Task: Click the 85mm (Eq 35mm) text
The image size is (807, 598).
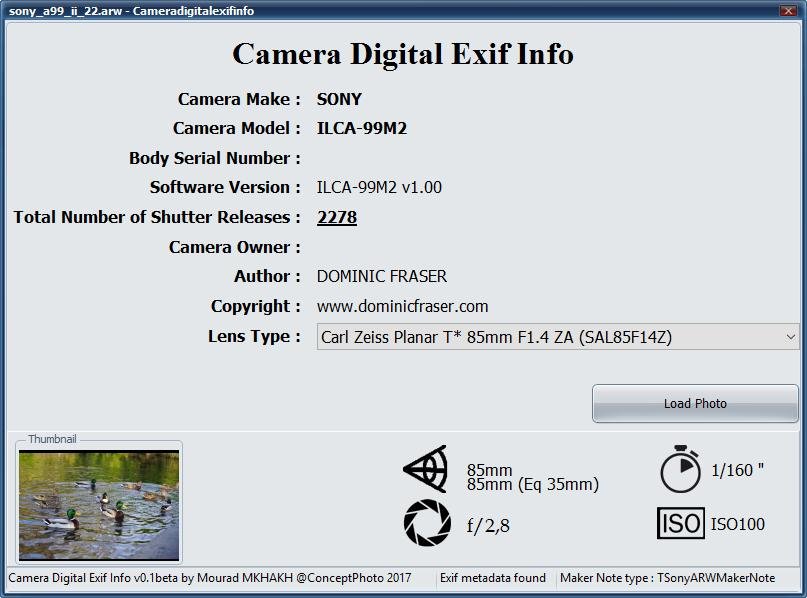Action: pyautogui.click(x=533, y=484)
